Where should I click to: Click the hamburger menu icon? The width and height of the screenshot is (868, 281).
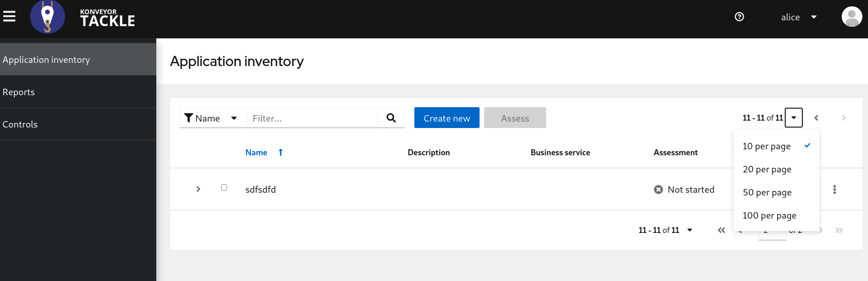tap(9, 17)
